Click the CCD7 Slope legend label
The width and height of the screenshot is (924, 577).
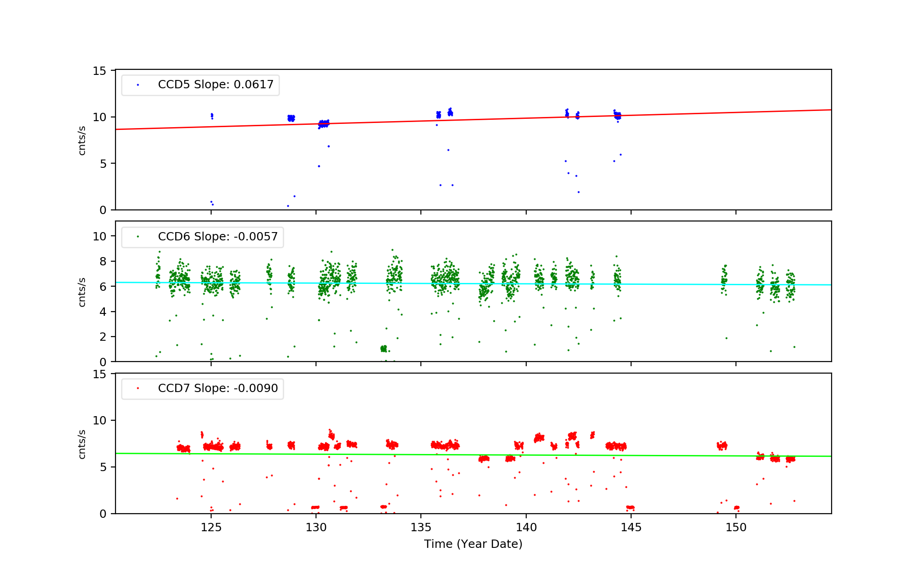pos(218,388)
